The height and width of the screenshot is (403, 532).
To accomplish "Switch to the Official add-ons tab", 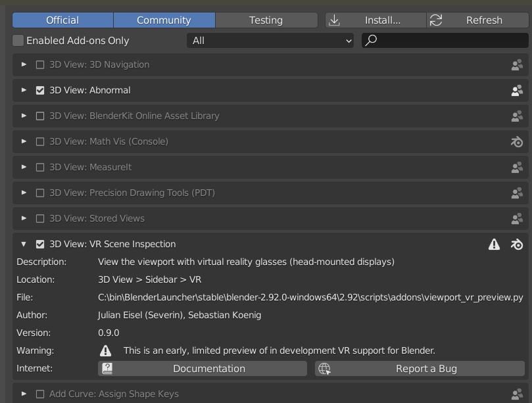I will (x=62, y=20).
